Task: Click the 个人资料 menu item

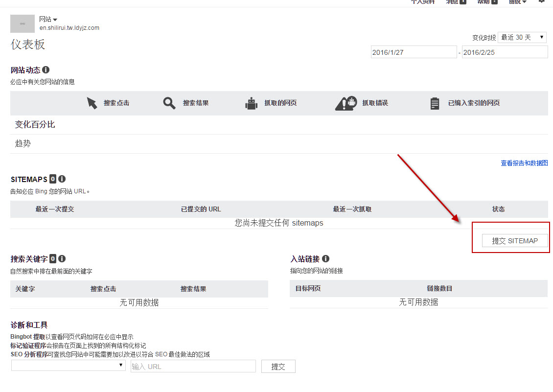Action: pyautogui.click(x=423, y=2)
